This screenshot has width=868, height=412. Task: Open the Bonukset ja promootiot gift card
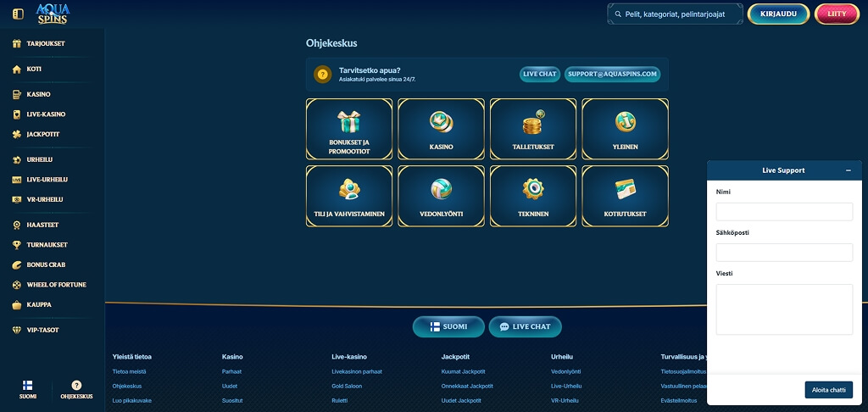[348, 129]
